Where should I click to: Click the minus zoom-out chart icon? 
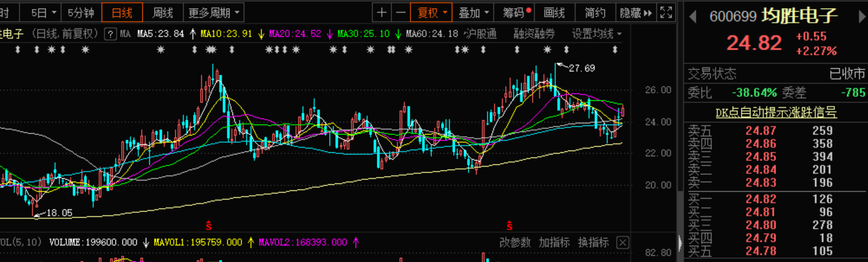(x=400, y=12)
